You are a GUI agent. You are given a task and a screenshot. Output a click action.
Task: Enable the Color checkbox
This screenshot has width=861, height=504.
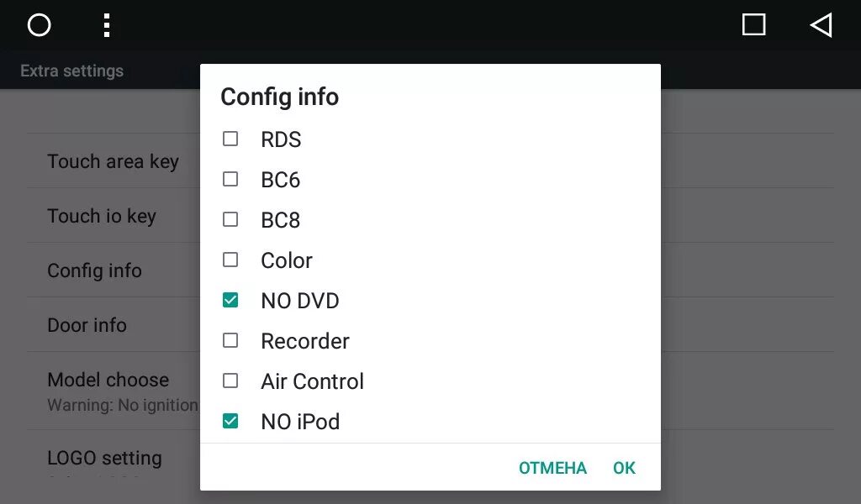pyautogui.click(x=230, y=260)
